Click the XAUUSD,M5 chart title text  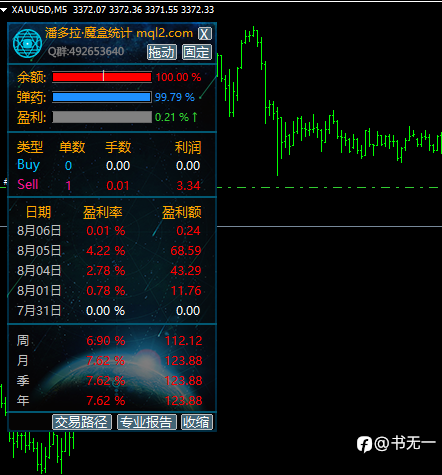click(x=39, y=10)
